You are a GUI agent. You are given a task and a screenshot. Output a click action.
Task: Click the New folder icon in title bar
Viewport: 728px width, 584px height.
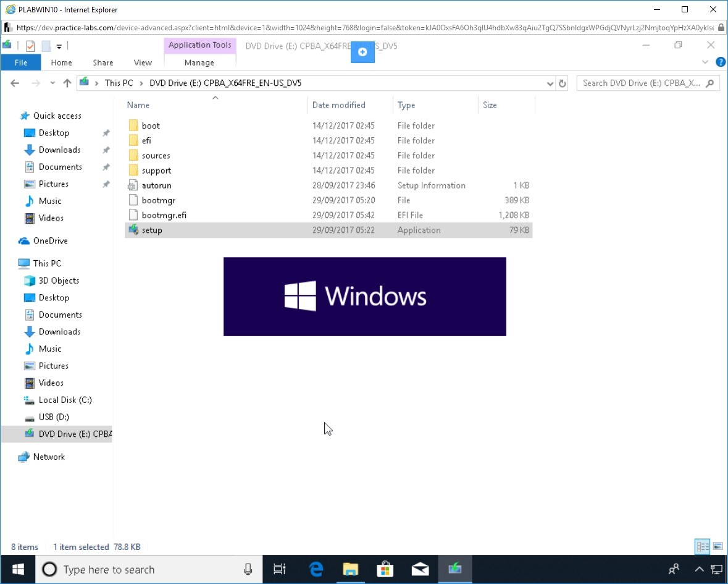(x=46, y=46)
